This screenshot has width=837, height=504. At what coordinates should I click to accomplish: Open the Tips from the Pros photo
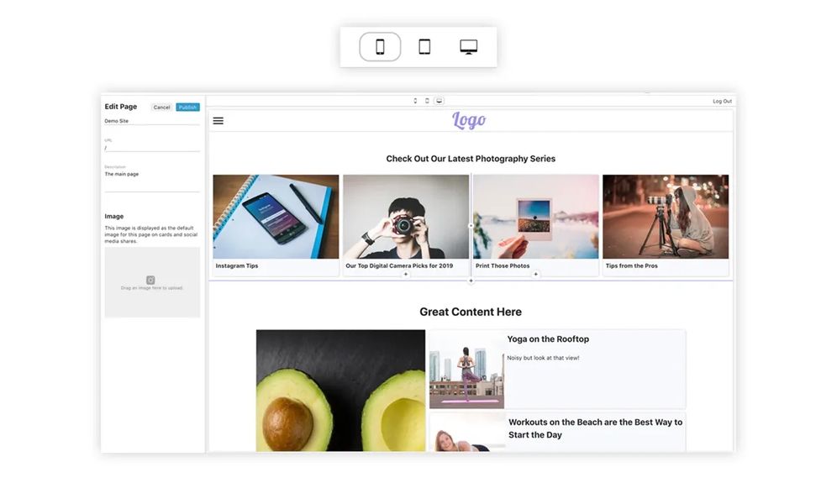pos(666,217)
